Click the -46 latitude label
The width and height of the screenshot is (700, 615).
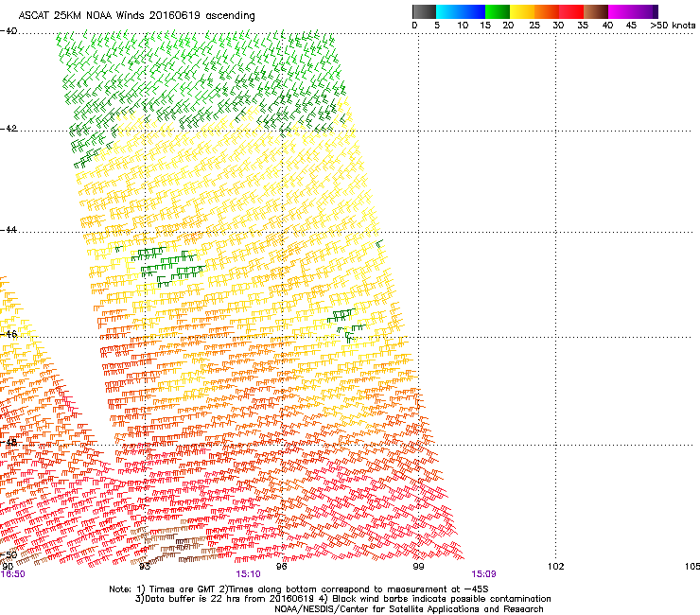[9, 334]
